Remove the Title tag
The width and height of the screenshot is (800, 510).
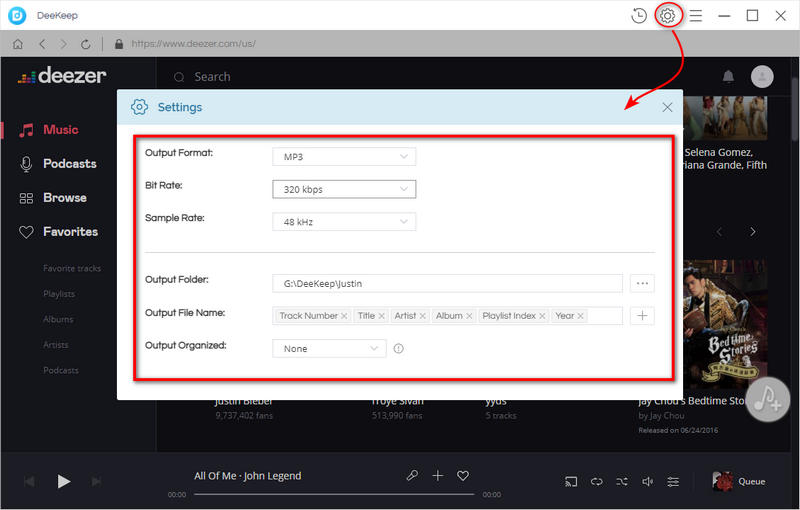pos(381,316)
